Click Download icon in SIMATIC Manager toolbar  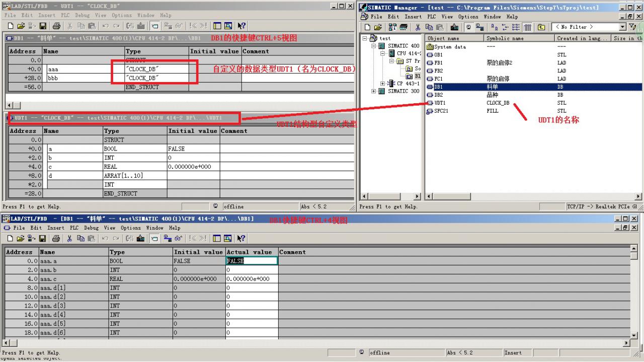[x=454, y=27]
